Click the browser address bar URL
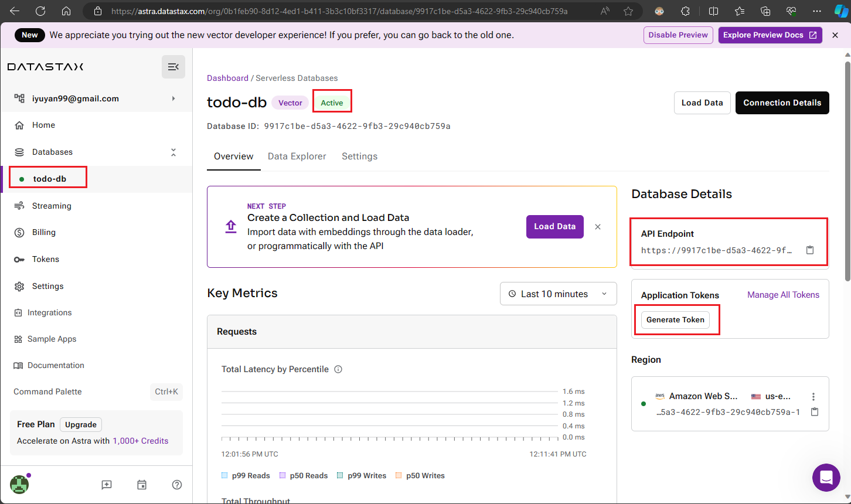The width and height of the screenshot is (851, 504). (x=339, y=11)
